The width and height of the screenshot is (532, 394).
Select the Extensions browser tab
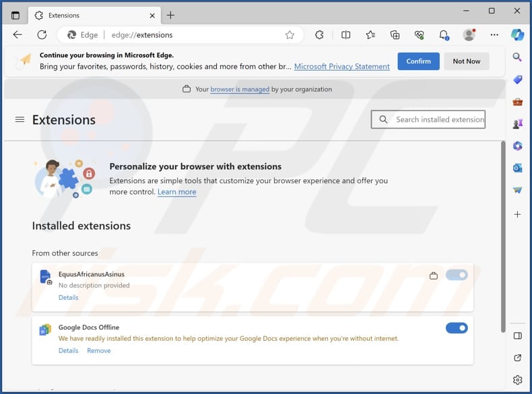coord(95,15)
